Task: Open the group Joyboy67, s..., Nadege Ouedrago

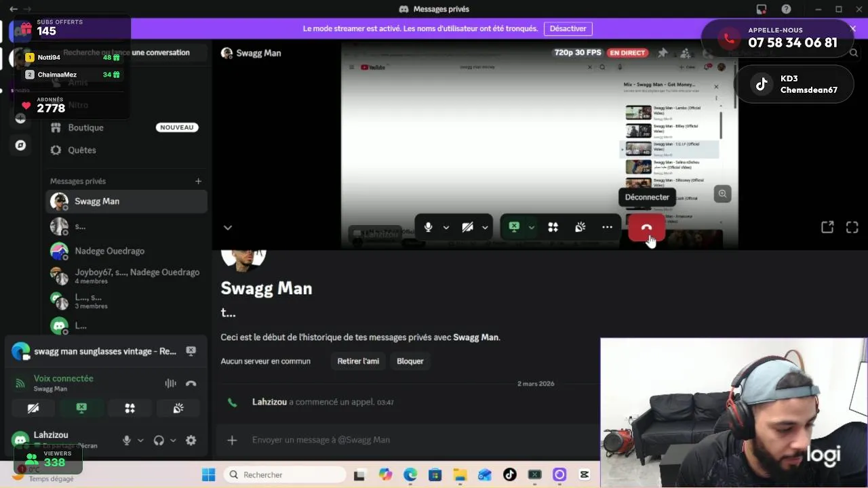Action: (127, 276)
